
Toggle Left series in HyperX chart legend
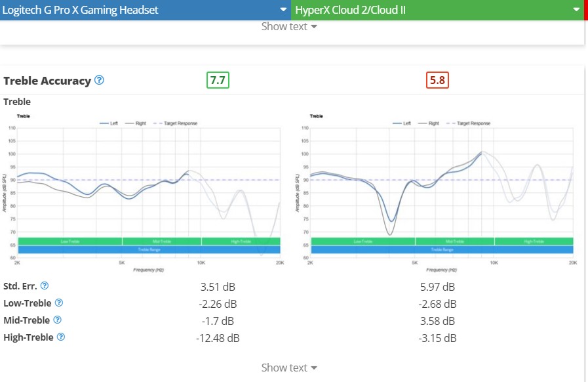point(402,123)
